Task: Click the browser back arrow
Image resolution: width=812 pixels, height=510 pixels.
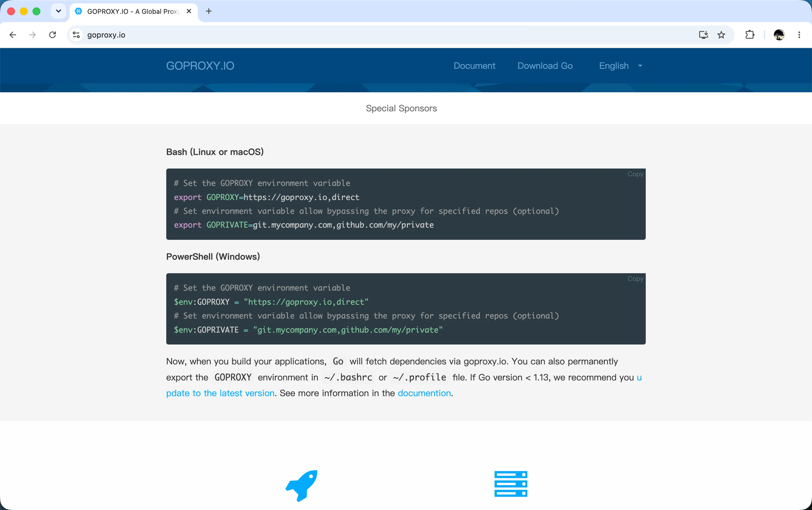Action: coord(13,35)
